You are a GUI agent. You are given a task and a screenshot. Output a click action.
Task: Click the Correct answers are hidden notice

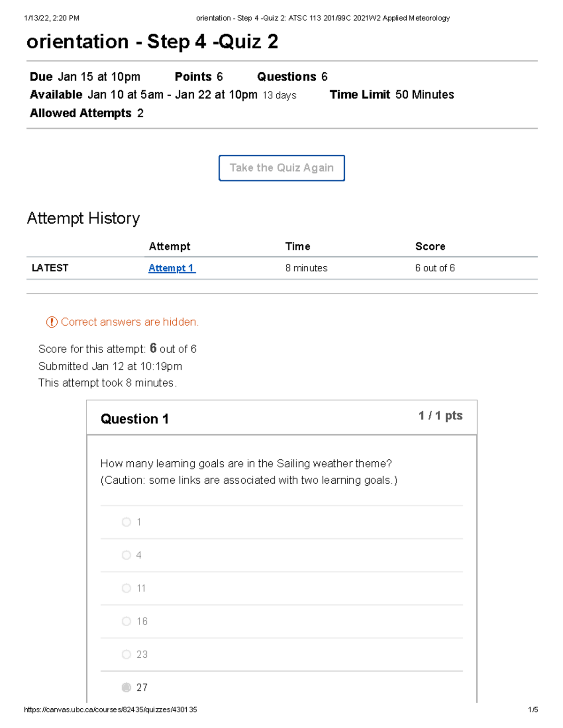pyautogui.click(x=130, y=322)
